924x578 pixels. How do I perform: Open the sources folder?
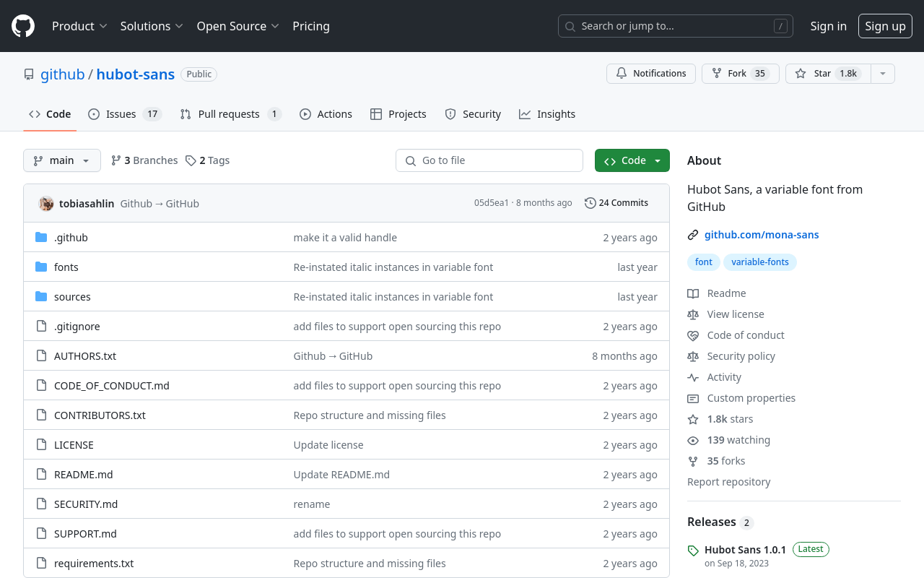[72, 297]
